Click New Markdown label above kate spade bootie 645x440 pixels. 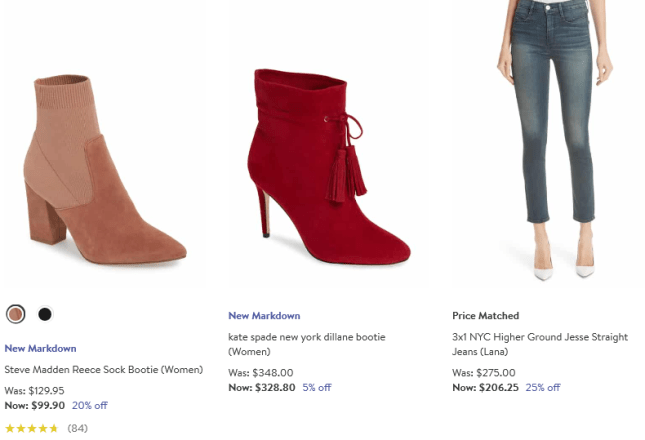(264, 316)
